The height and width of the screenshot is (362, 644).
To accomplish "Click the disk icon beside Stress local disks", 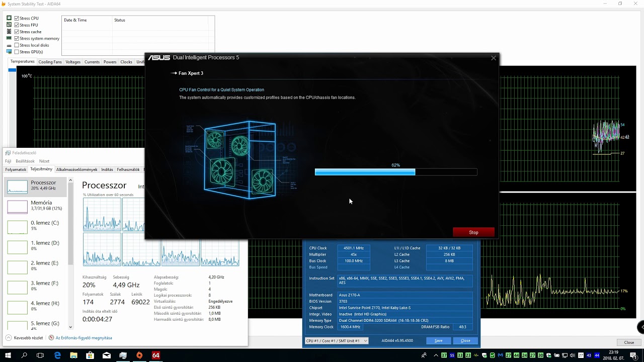I will (x=9, y=45).
